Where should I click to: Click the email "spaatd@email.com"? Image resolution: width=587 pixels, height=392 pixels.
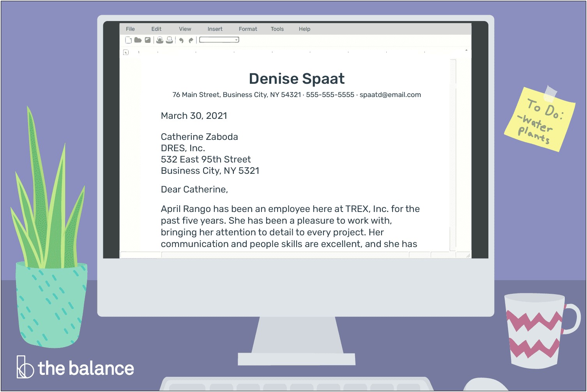click(390, 95)
